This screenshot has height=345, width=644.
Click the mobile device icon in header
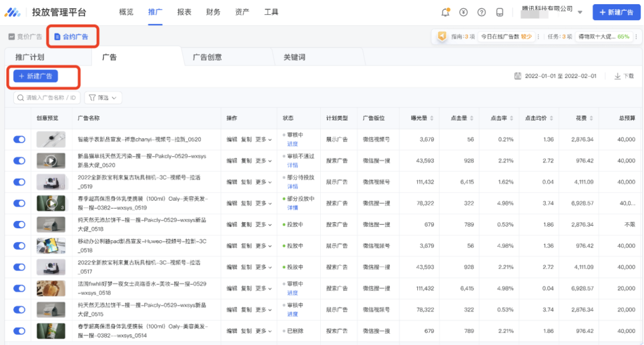pyautogui.click(x=499, y=12)
